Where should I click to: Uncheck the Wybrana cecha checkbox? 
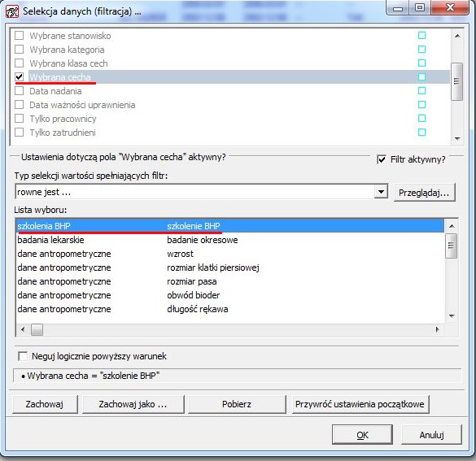pyautogui.click(x=20, y=77)
